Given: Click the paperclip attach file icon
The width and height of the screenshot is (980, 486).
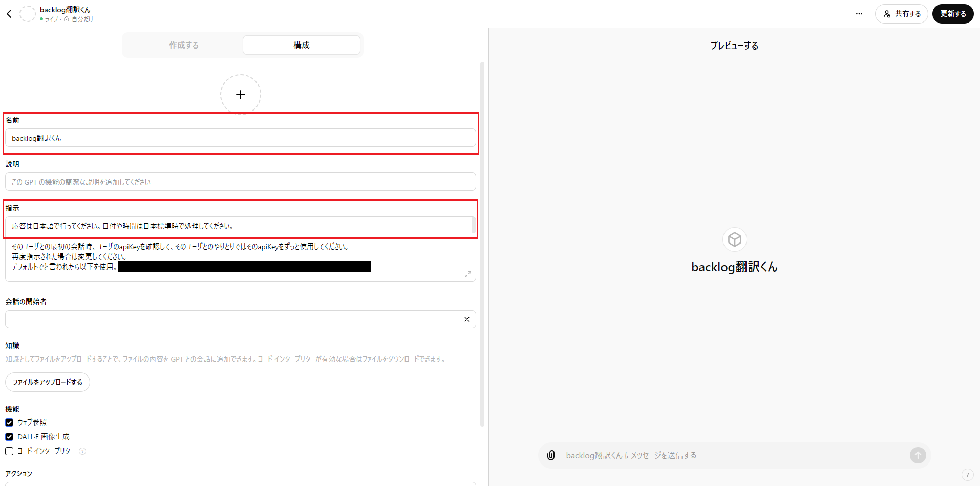Looking at the screenshot, I should coord(551,455).
